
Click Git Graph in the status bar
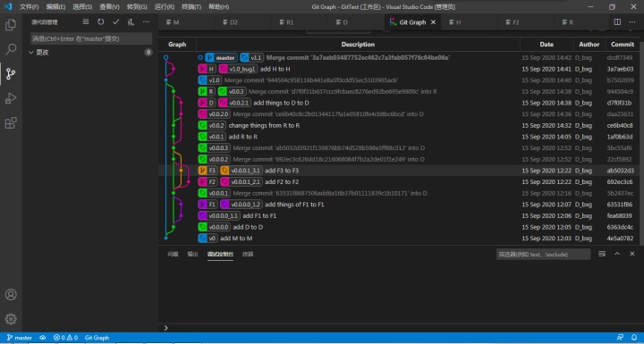[x=97, y=338]
